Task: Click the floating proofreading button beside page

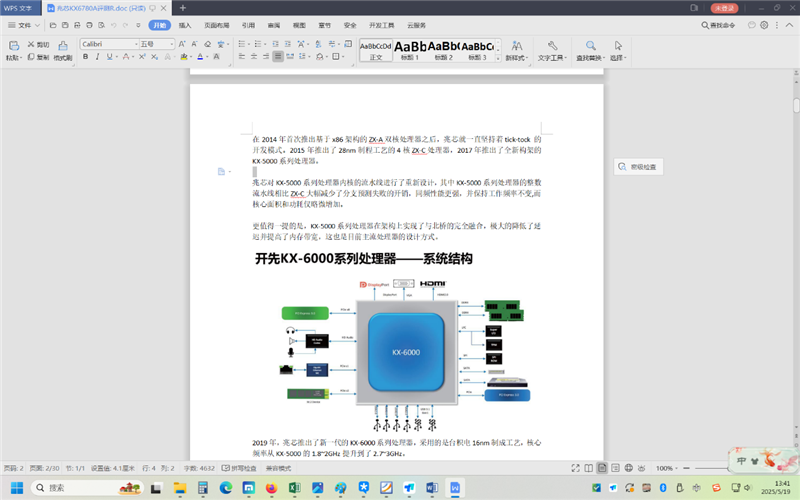Action: click(x=638, y=167)
